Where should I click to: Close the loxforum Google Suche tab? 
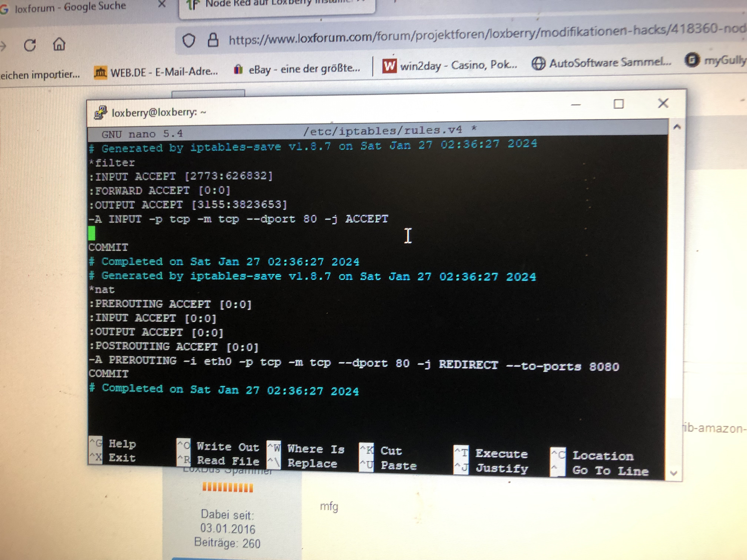tap(162, 4)
